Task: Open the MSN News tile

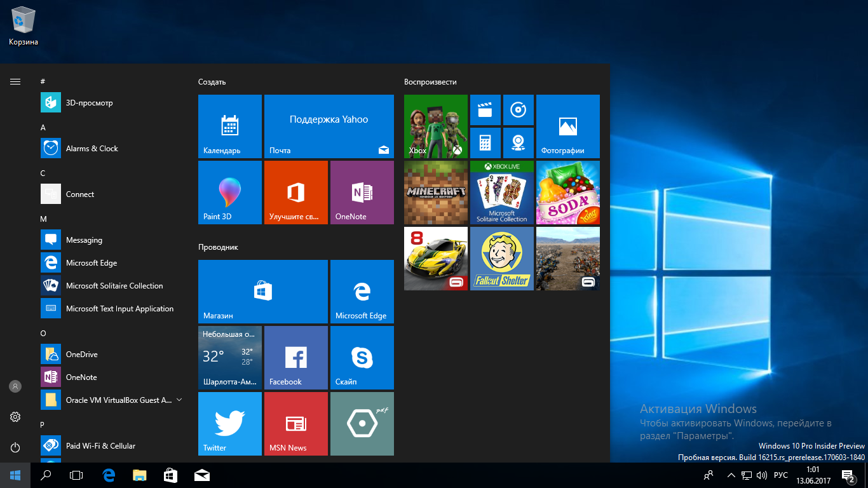Action: pyautogui.click(x=296, y=424)
